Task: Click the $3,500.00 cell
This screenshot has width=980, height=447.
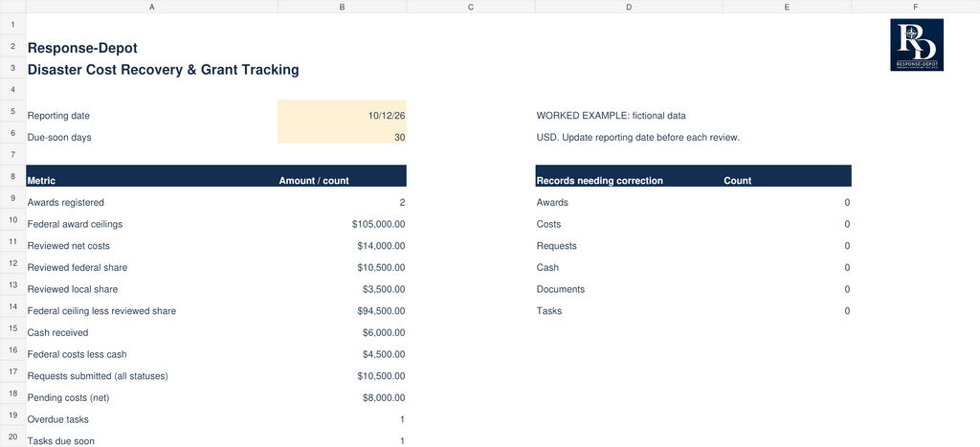Action: click(x=342, y=284)
